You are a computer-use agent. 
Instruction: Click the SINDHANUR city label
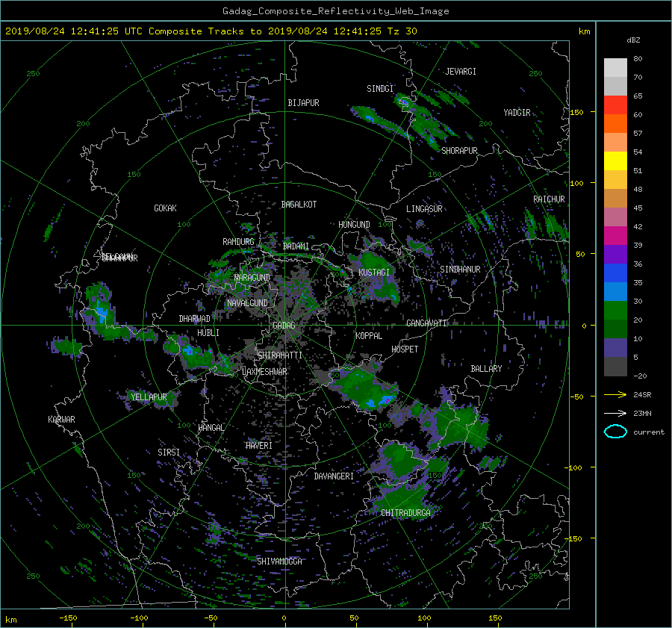[x=460, y=270]
